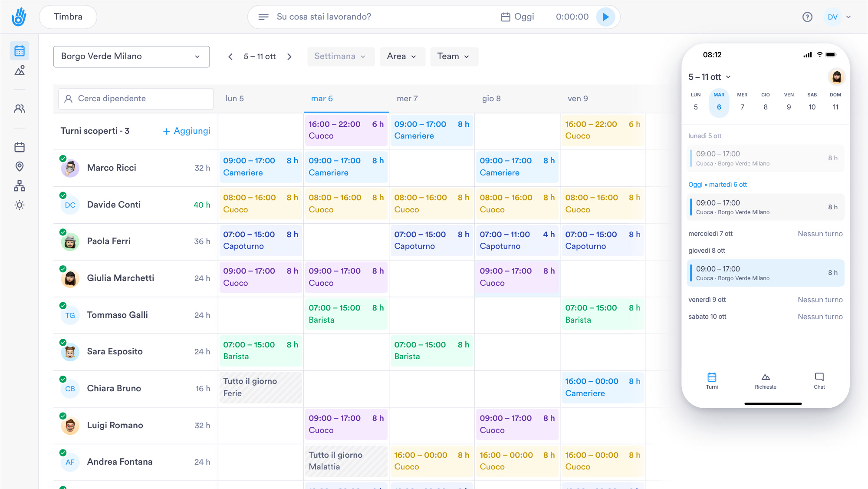The width and height of the screenshot is (868, 489).
Task: Open the calendar schedule sidebar icon
Action: pyautogui.click(x=20, y=51)
